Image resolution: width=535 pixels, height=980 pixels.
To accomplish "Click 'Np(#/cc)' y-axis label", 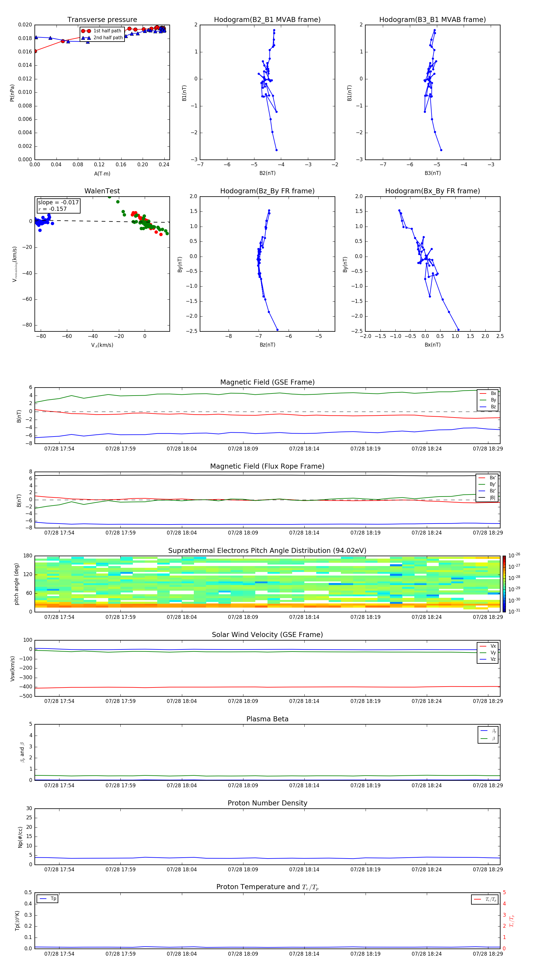I will [x=20, y=837].
